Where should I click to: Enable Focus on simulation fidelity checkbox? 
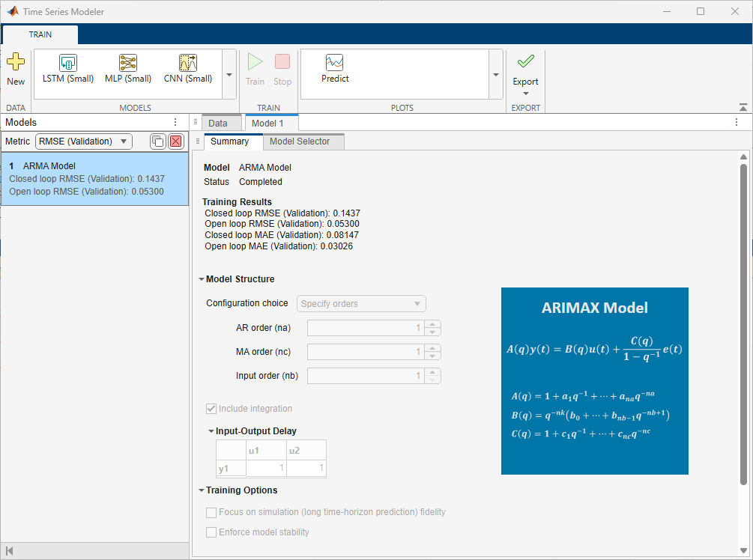(211, 512)
